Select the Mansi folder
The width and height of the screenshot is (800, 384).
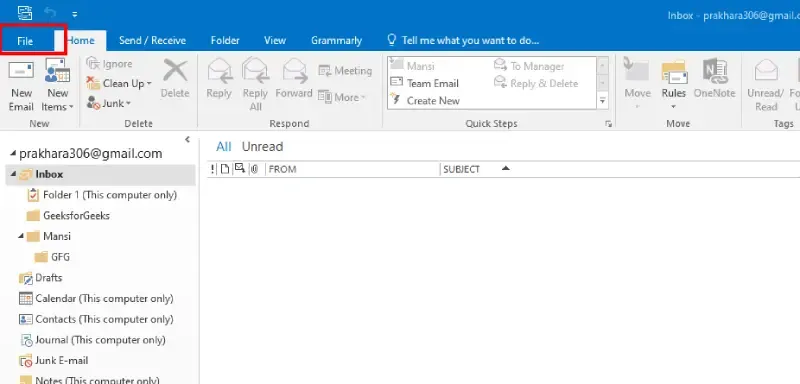point(49,237)
